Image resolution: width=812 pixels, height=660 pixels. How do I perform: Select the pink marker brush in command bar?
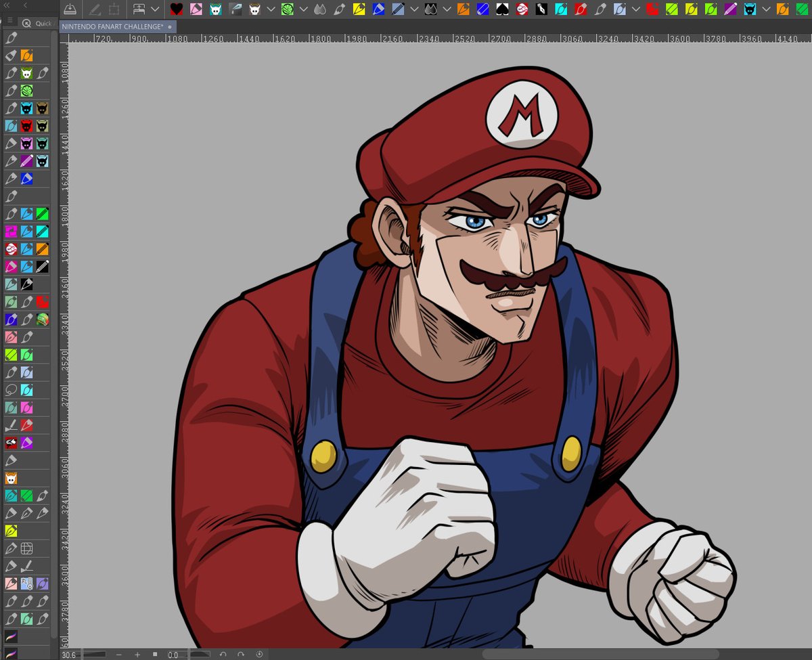tap(196, 9)
